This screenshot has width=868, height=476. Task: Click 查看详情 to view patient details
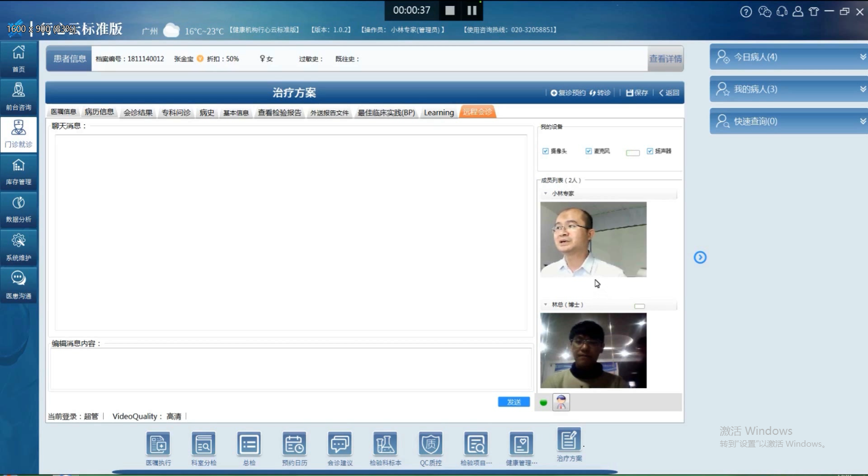(x=666, y=59)
